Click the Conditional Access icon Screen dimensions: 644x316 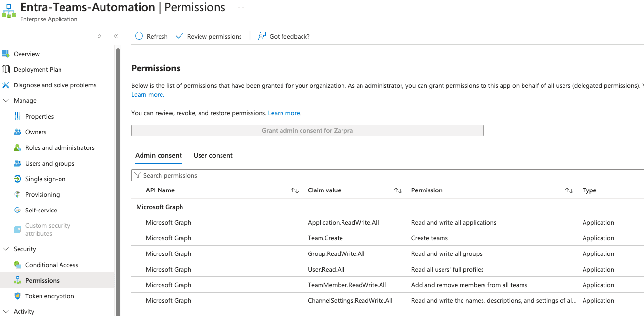coord(18,265)
